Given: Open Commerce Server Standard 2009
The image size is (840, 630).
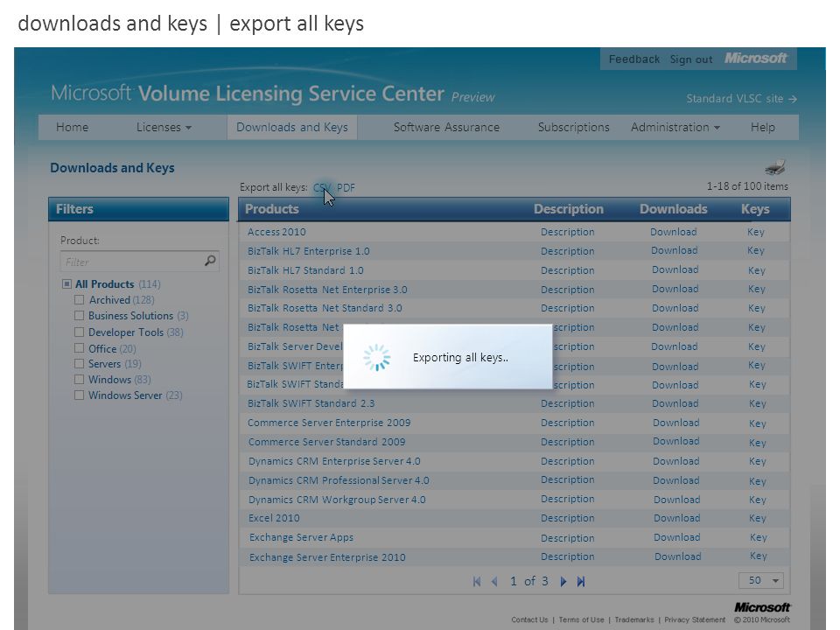Looking at the screenshot, I should (326, 442).
